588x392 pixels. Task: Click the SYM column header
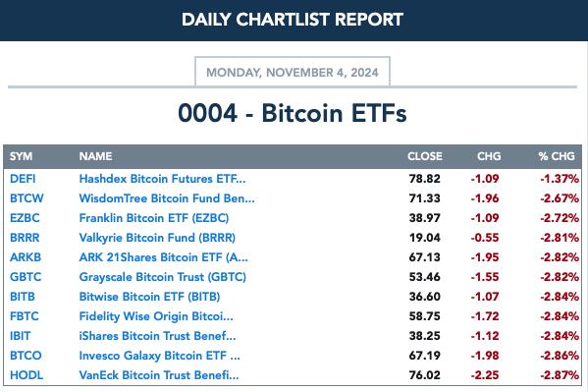pos(21,156)
